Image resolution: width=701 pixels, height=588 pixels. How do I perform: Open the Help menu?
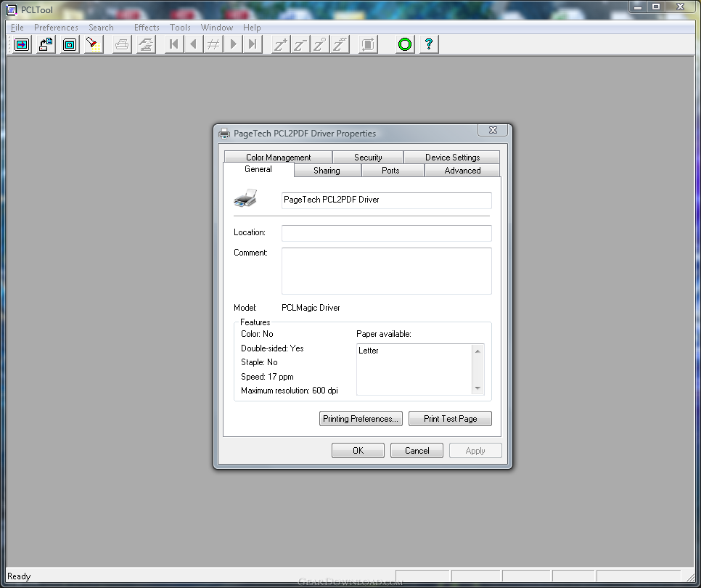[x=252, y=28]
